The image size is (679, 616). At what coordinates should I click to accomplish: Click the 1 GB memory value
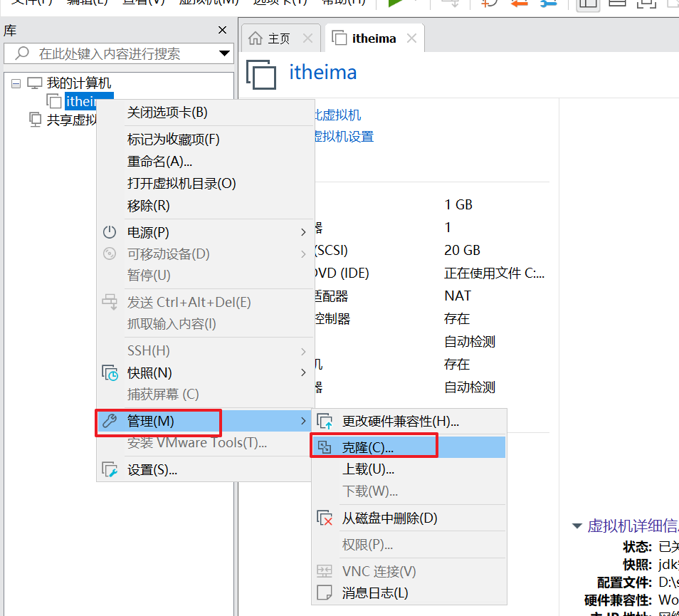tap(458, 205)
